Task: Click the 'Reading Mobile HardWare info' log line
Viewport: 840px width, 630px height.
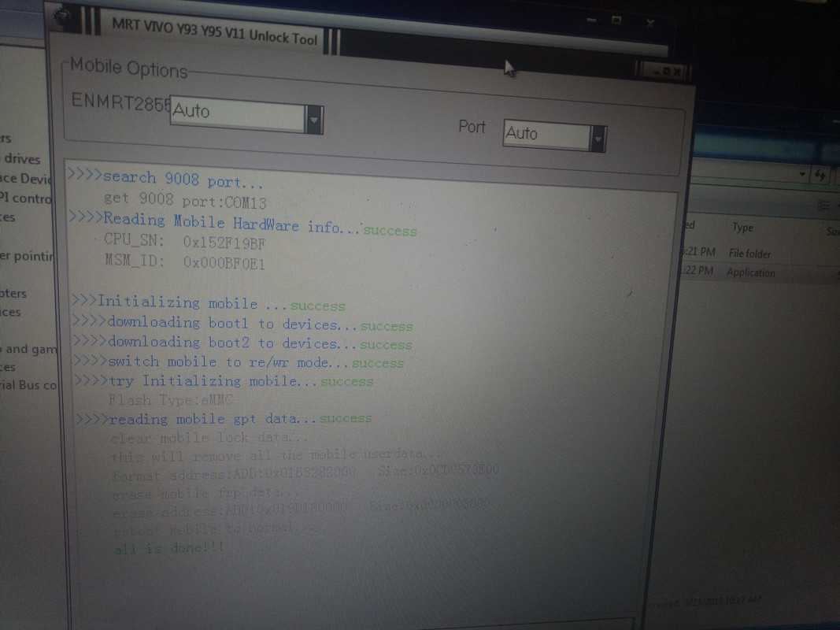Action: pyautogui.click(x=242, y=224)
